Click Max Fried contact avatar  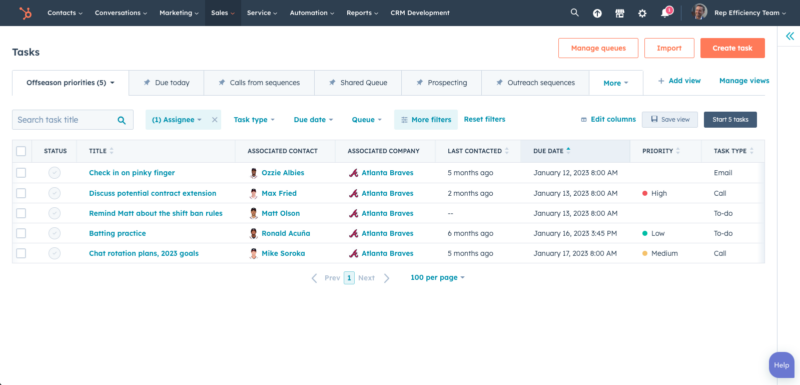coord(254,193)
